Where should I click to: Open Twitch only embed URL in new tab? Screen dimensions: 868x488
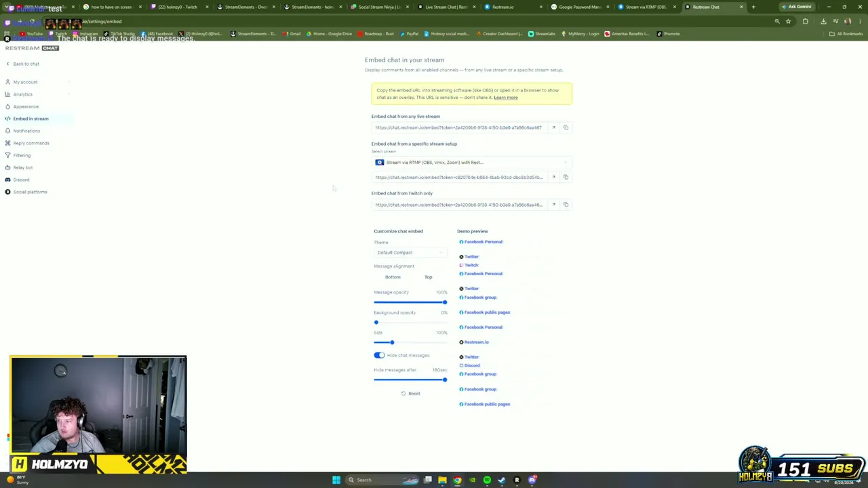point(553,205)
